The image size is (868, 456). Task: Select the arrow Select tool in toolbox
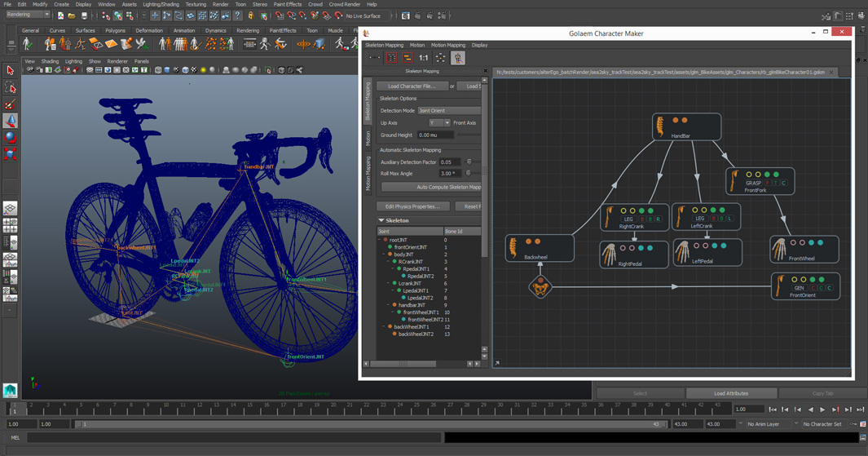tap(10, 70)
